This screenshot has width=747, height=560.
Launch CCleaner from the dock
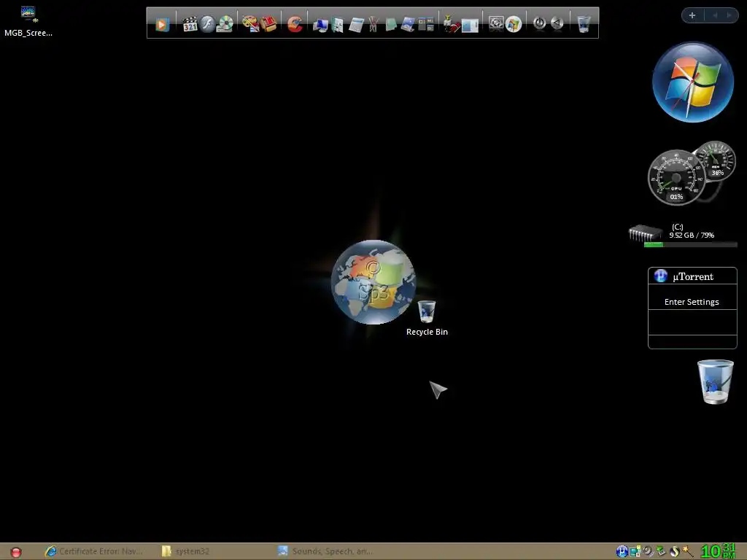(x=295, y=24)
